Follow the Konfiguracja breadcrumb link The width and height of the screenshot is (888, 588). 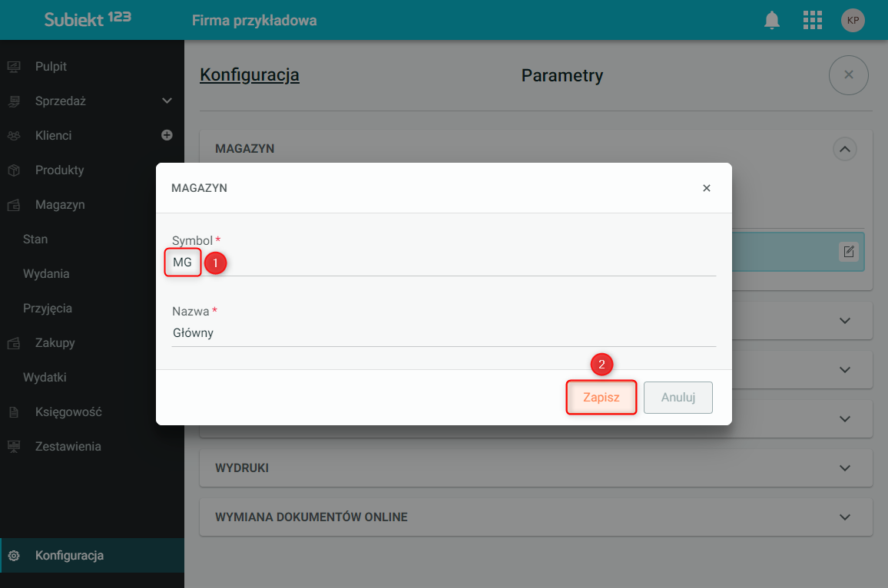250,74
